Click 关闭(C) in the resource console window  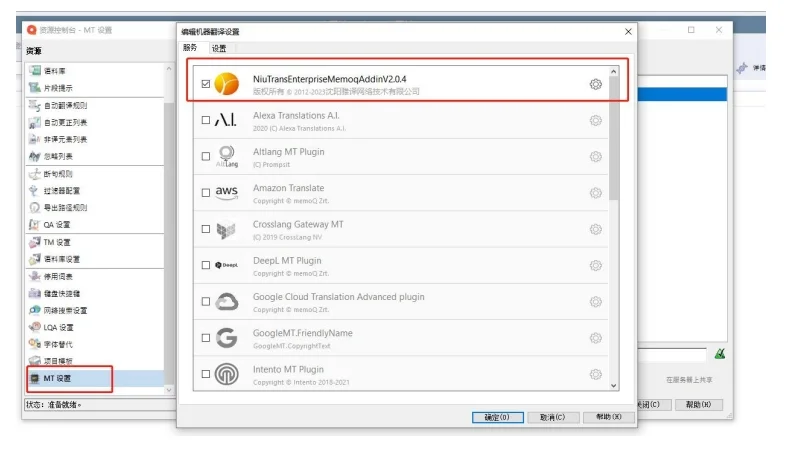(652, 404)
